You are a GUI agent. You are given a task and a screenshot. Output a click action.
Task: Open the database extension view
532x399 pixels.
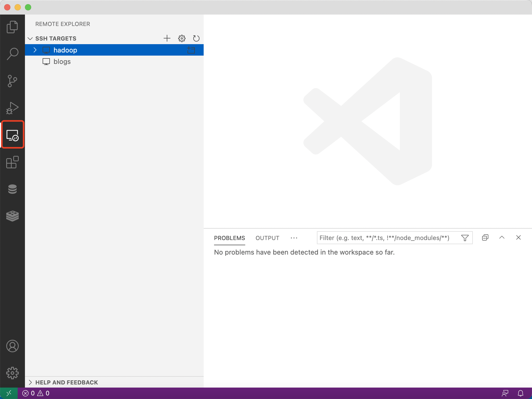click(x=12, y=189)
